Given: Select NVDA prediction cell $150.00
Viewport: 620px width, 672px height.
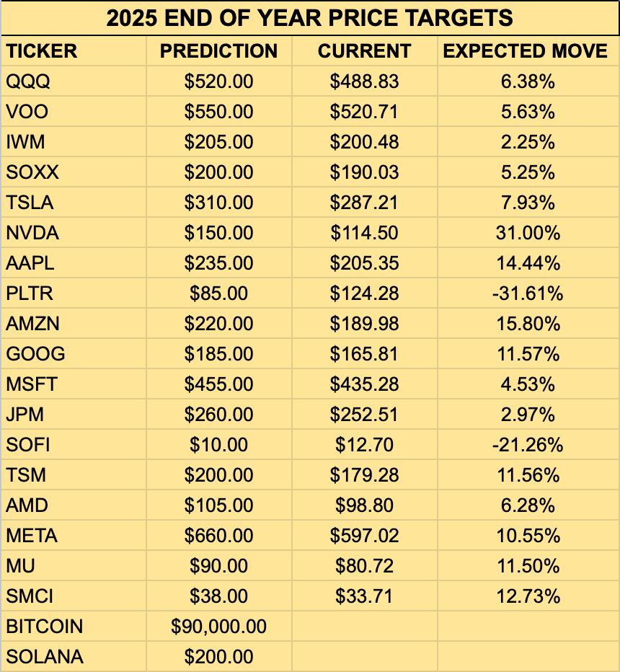Looking at the screenshot, I should pos(219,232).
